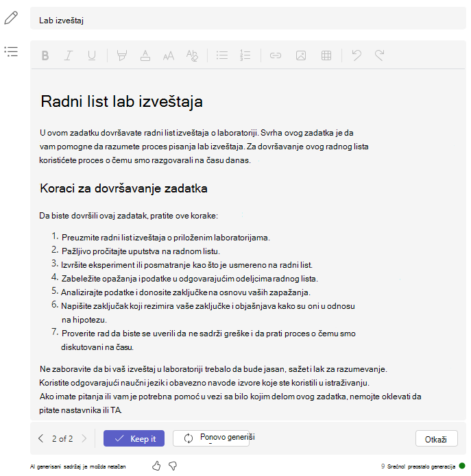The width and height of the screenshot is (471, 476).
Task: Select the text highlight tool
Action: tap(122, 55)
